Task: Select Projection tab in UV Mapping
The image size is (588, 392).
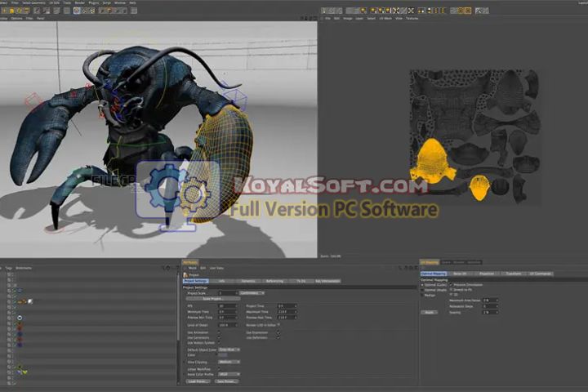Action: (x=487, y=274)
